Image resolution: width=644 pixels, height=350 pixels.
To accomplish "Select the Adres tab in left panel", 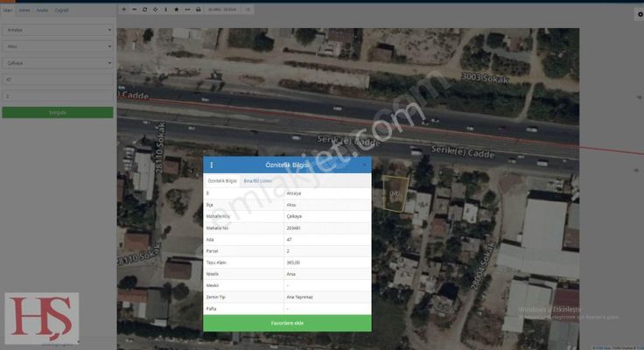I will click(x=24, y=10).
